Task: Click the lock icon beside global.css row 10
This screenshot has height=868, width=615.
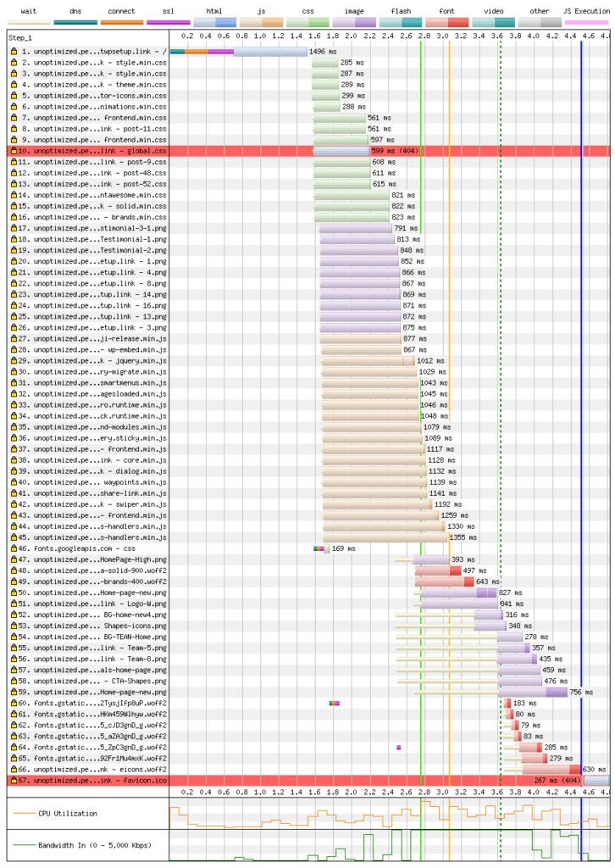Action: (14, 151)
